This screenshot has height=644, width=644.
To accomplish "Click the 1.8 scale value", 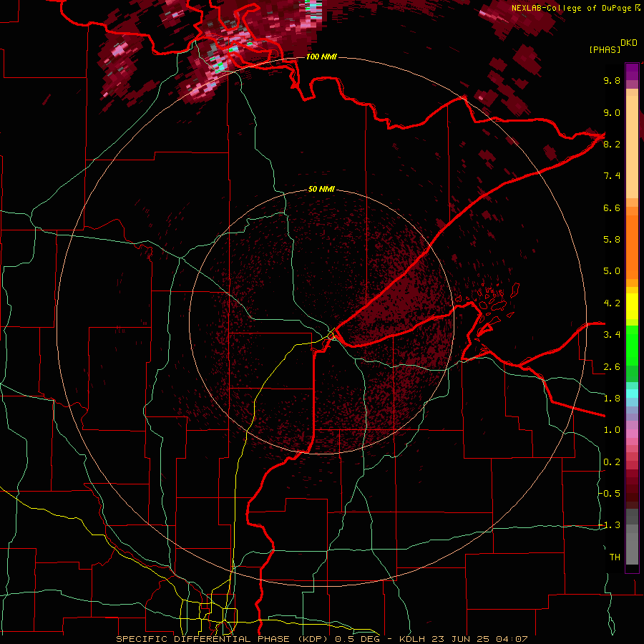I will [x=612, y=399].
